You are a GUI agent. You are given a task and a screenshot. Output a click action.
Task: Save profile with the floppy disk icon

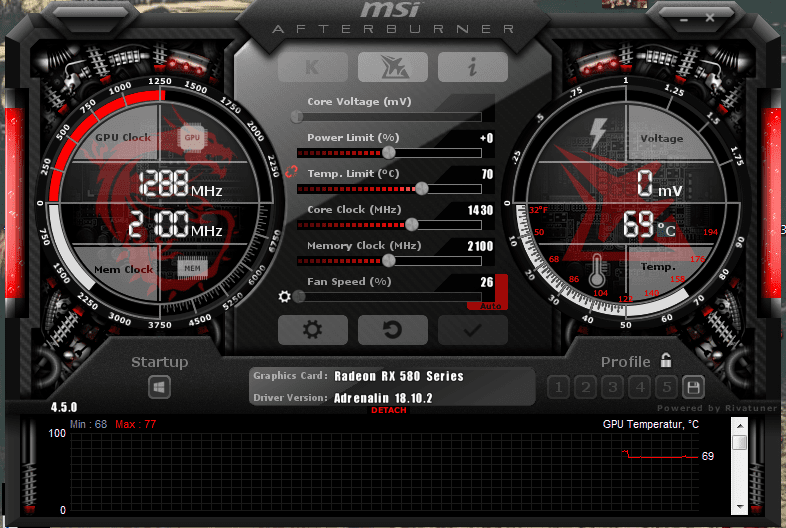pyautogui.click(x=693, y=387)
